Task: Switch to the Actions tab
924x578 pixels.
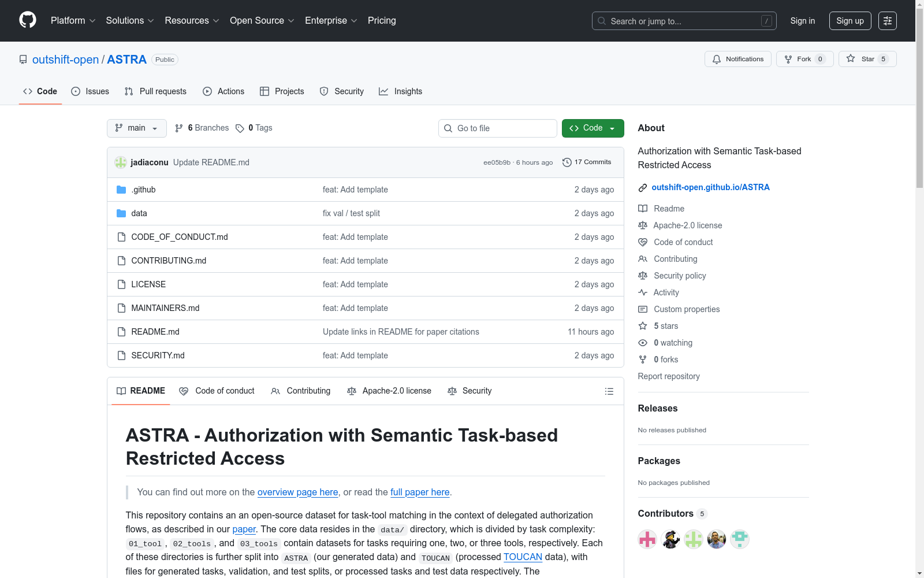Action: coord(223,91)
